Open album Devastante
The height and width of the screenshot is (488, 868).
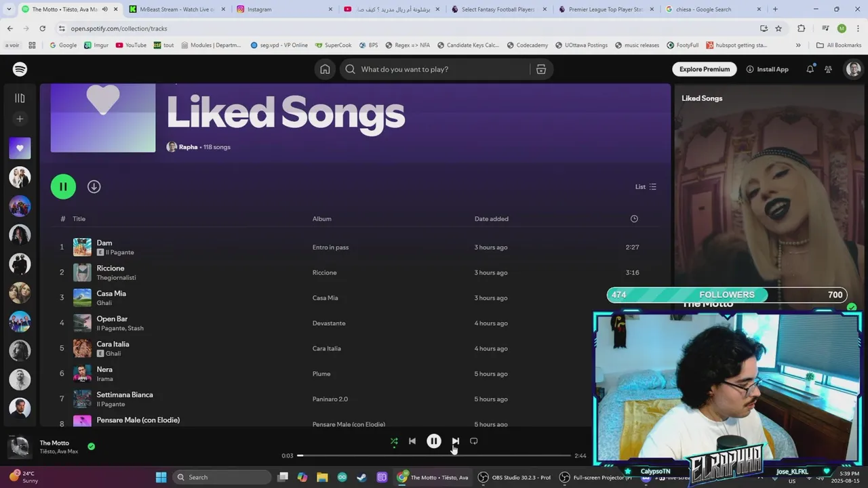(329, 323)
